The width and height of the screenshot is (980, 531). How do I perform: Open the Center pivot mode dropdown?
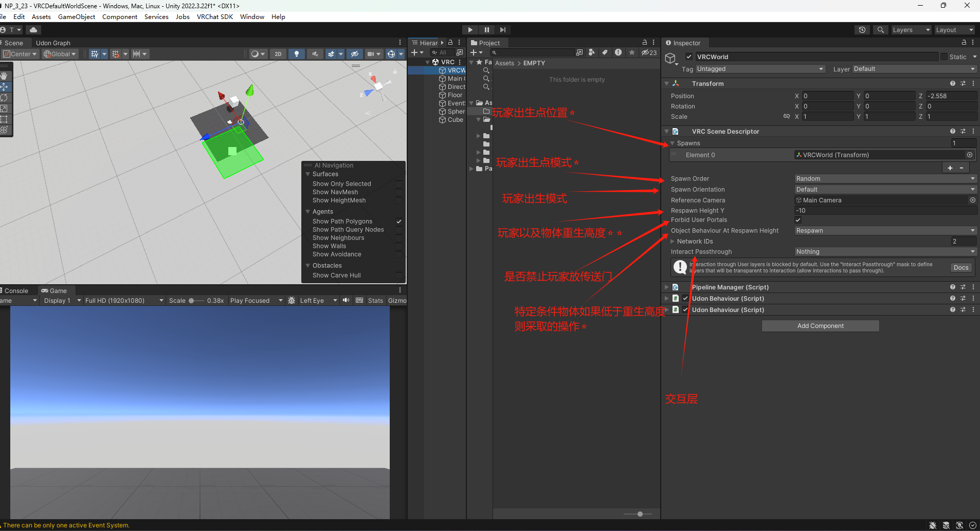(x=20, y=54)
